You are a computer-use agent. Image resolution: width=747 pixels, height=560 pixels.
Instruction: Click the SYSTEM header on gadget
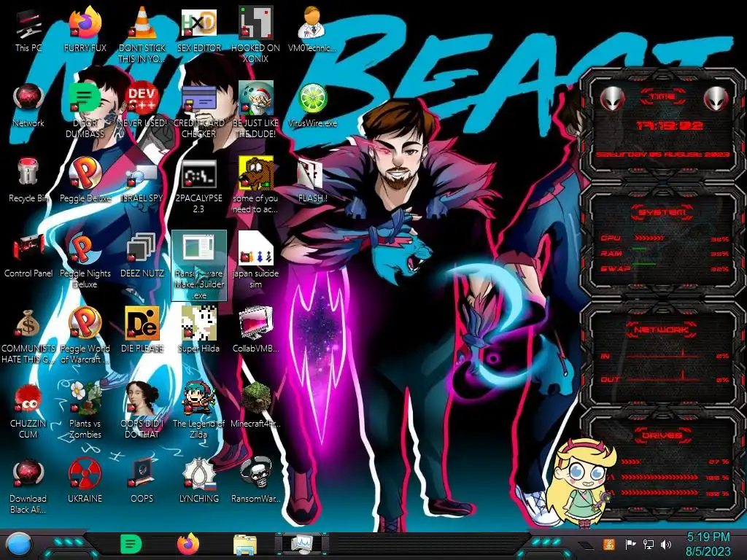(x=662, y=212)
